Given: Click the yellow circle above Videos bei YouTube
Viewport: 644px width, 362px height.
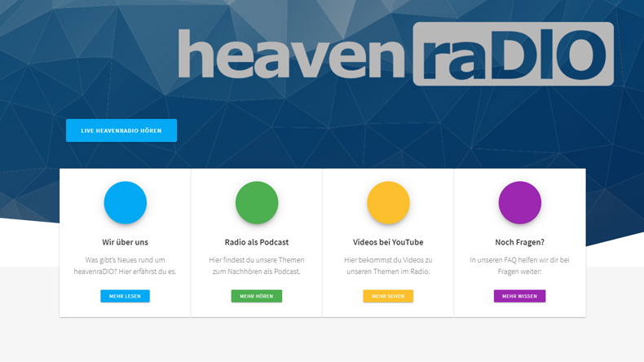Looking at the screenshot, I should (x=388, y=202).
